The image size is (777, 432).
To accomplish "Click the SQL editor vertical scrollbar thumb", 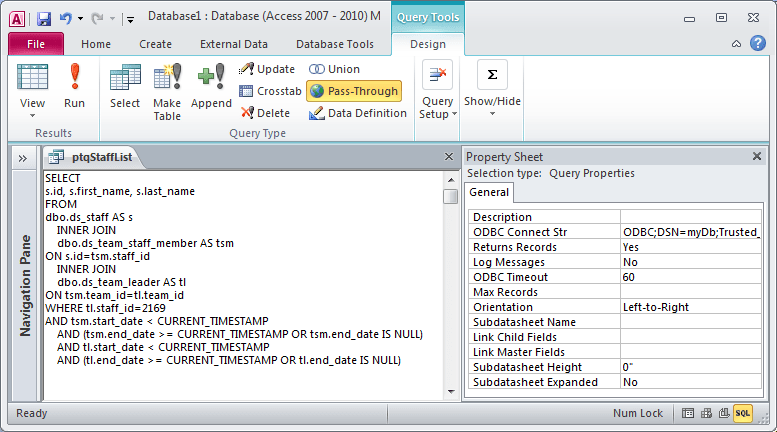I will [450, 196].
